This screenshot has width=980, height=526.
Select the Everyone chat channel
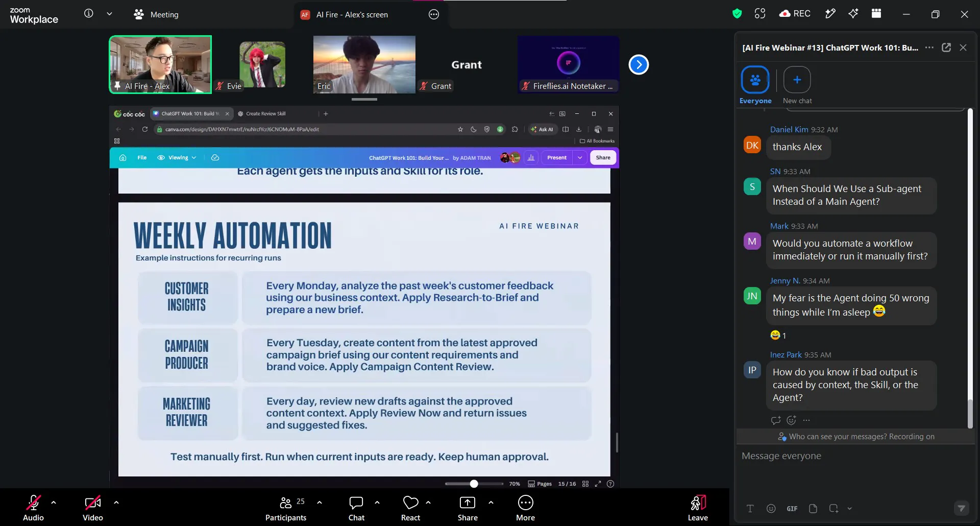pyautogui.click(x=755, y=85)
